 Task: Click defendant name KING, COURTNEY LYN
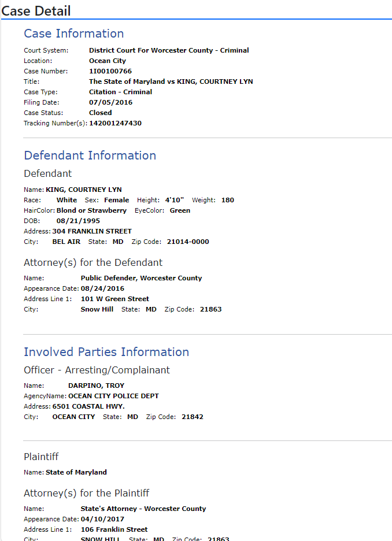pyautogui.click(x=84, y=190)
